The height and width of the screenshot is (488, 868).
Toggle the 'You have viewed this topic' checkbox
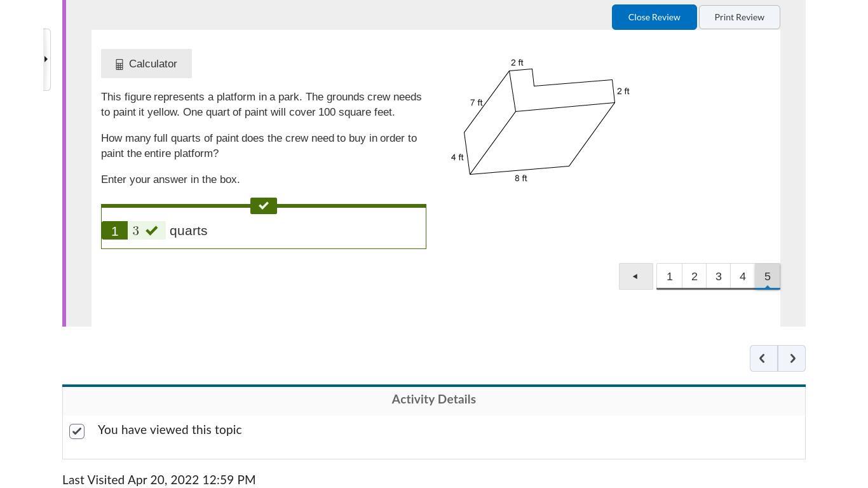pyautogui.click(x=77, y=431)
